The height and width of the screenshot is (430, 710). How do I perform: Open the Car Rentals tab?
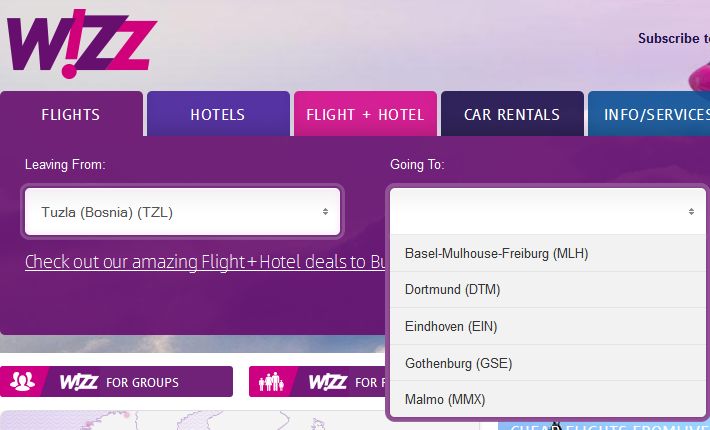tap(512, 114)
